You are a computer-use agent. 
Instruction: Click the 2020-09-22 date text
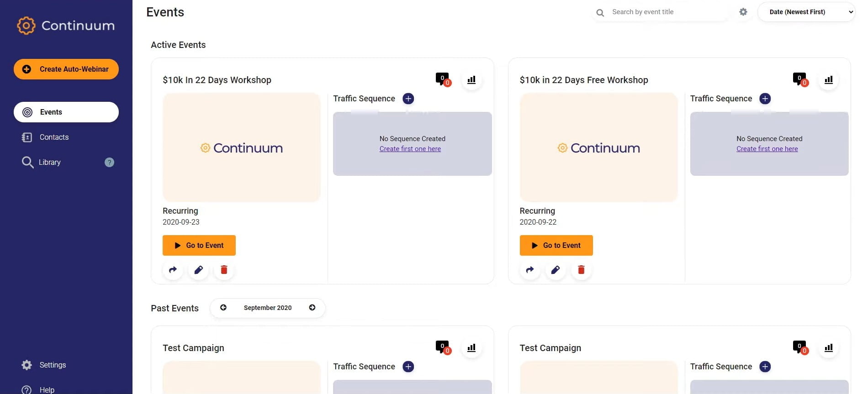pos(538,222)
